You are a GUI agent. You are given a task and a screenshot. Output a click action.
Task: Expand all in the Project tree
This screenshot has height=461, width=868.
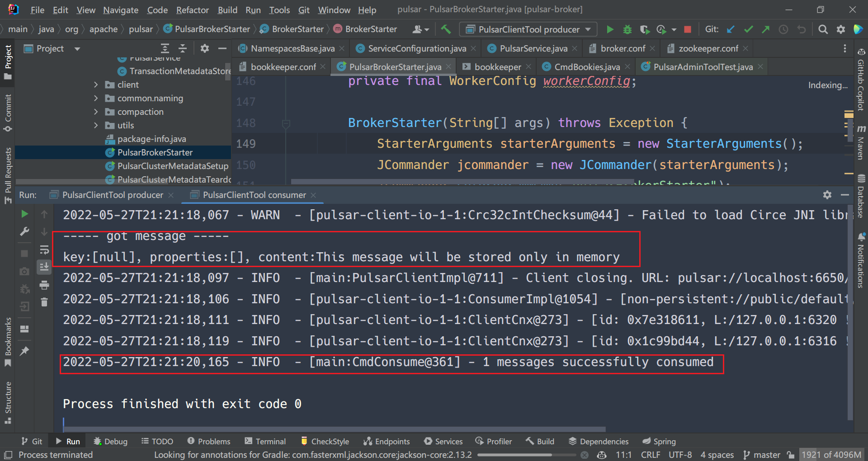point(165,48)
